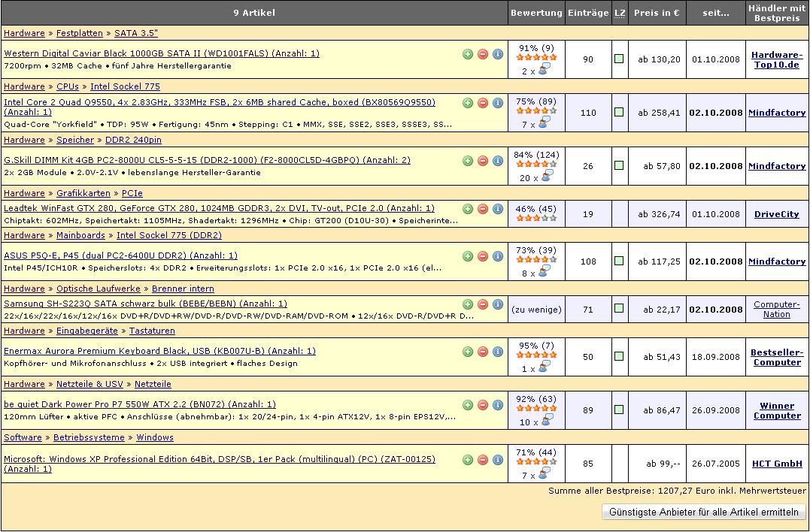
Task: Visit Hardware-Top10.de dealer link
Action: click(x=777, y=60)
